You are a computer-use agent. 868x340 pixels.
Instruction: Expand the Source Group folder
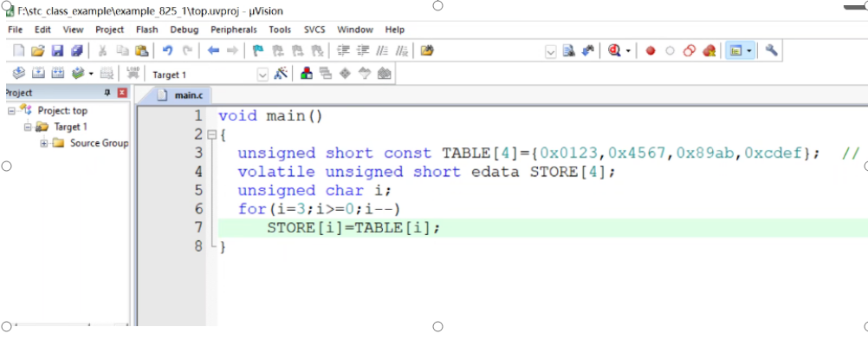pos(43,144)
